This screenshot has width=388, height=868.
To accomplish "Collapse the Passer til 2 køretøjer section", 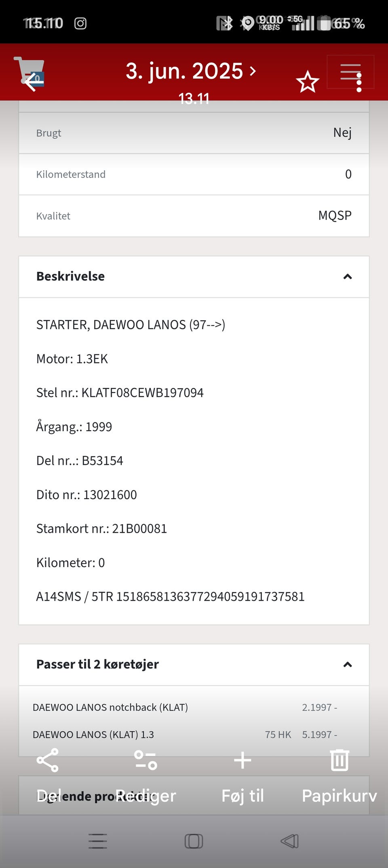I will [x=347, y=665].
